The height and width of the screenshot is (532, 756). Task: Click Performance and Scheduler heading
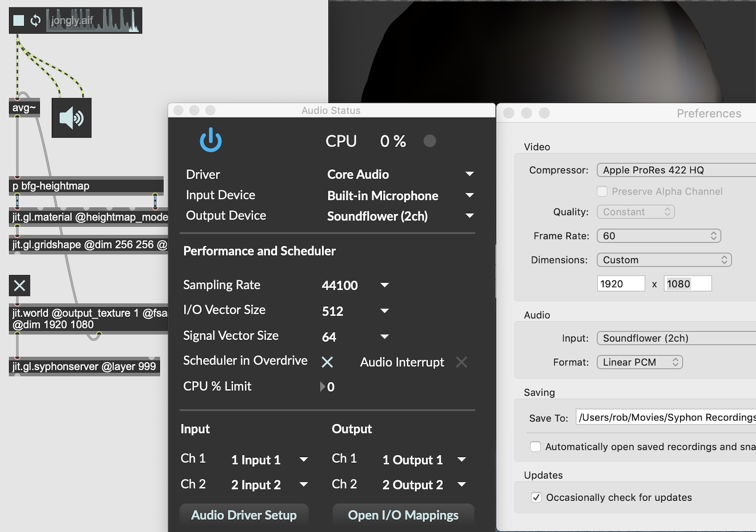pyautogui.click(x=259, y=251)
